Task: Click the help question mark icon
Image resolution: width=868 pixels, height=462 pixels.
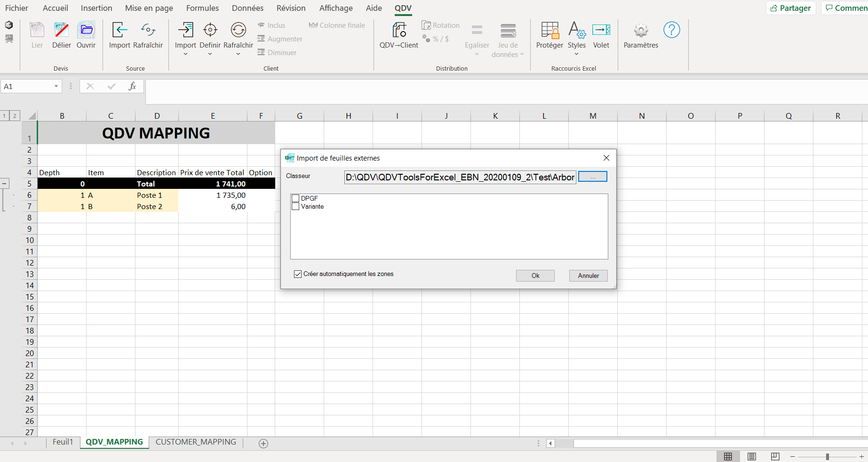Action: pos(672,30)
